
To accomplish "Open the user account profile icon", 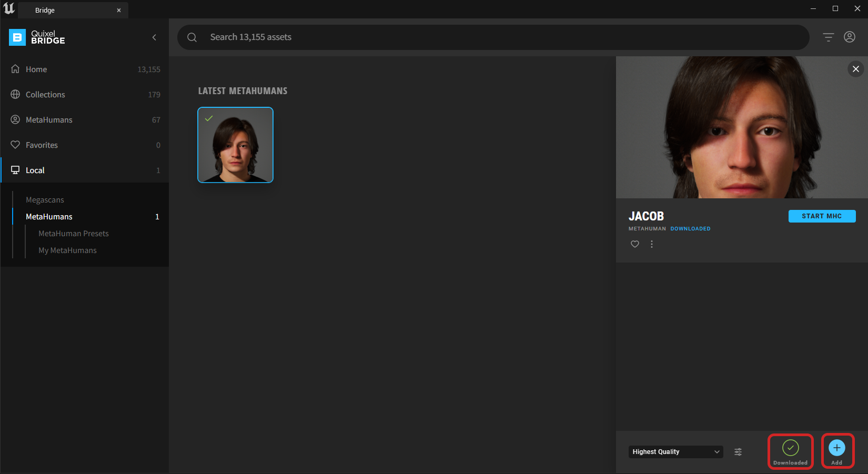I will click(849, 37).
